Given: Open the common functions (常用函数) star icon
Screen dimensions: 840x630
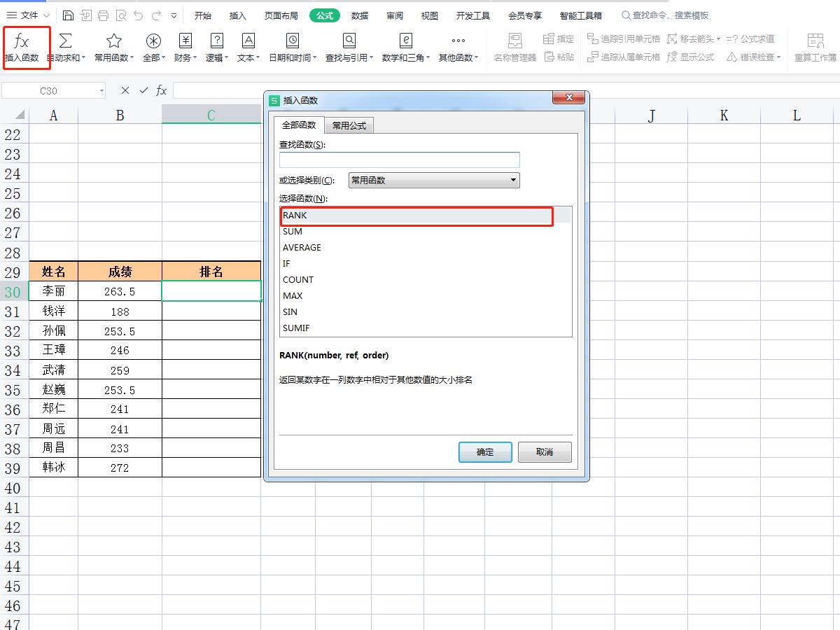Looking at the screenshot, I should pos(113,42).
